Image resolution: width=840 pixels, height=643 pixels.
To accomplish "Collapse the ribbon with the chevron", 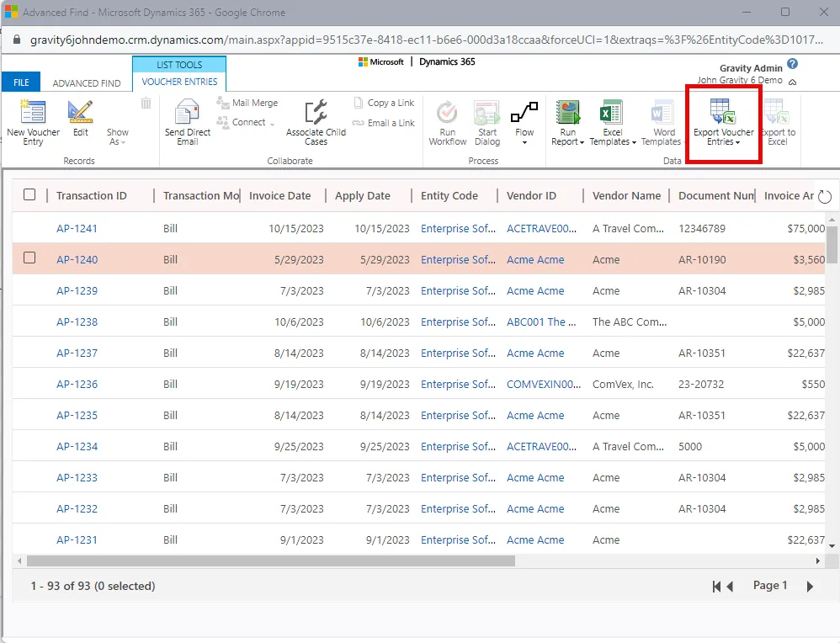I will point(792,82).
